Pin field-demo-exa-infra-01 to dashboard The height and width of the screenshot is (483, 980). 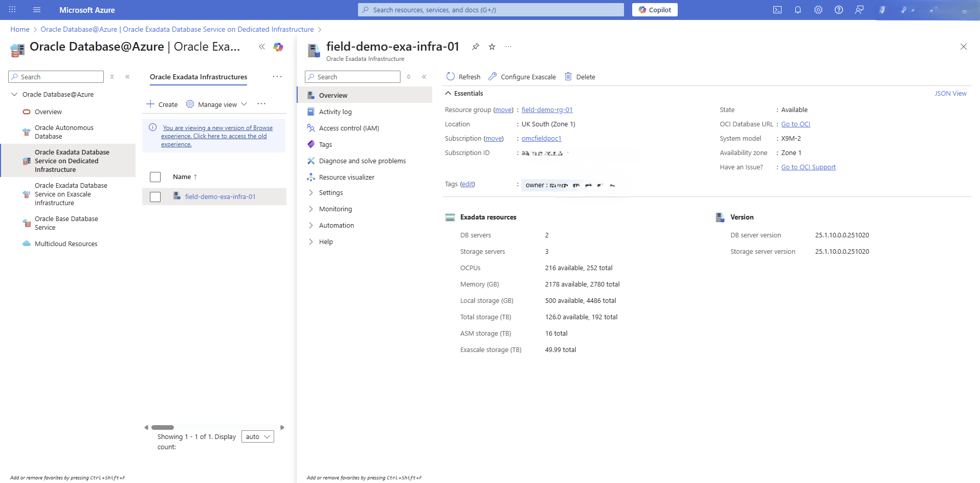point(475,46)
